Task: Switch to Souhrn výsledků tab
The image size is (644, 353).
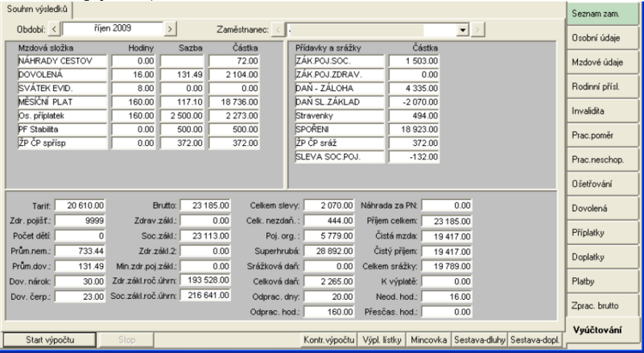Action: click(x=37, y=10)
